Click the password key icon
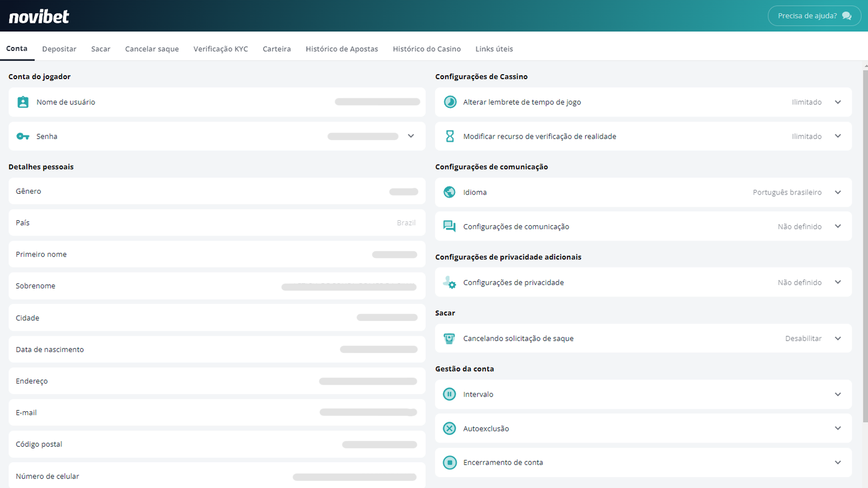Viewport: 868px width, 488px height. click(23, 136)
